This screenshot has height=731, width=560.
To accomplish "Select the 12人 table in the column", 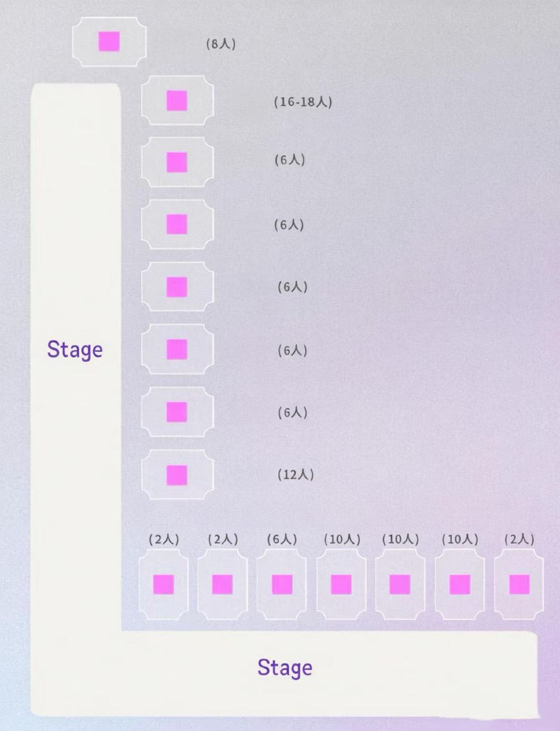I will pos(177,475).
